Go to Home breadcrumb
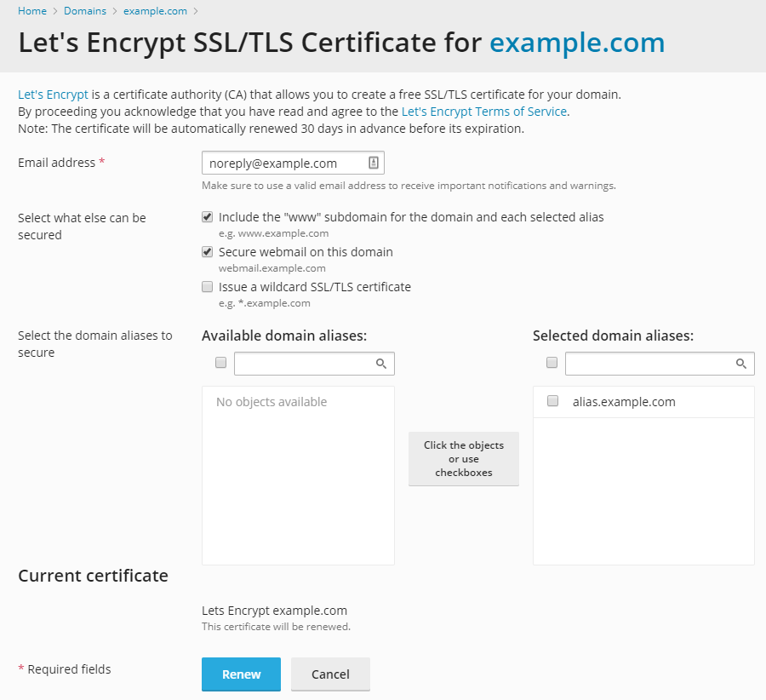Image resolution: width=766 pixels, height=700 pixels. pyautogui.click(x=32, y=11)
